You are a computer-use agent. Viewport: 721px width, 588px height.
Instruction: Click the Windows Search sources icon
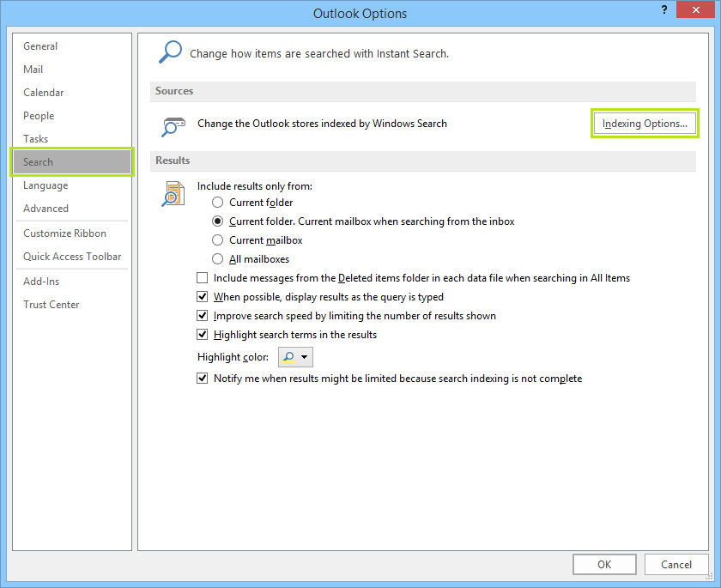click(172, 126)
